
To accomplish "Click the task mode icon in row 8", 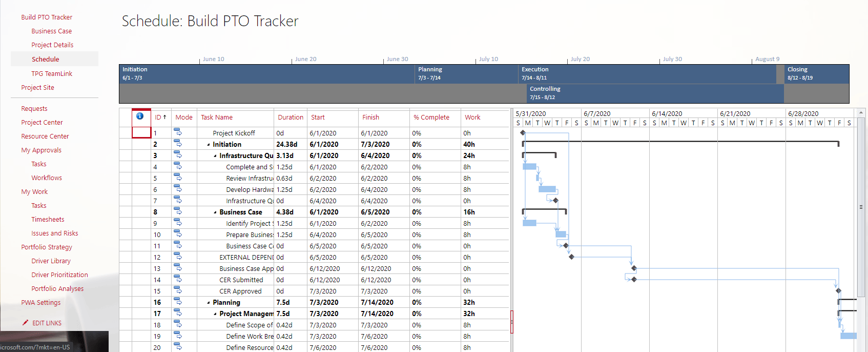I will pos(178,212).
